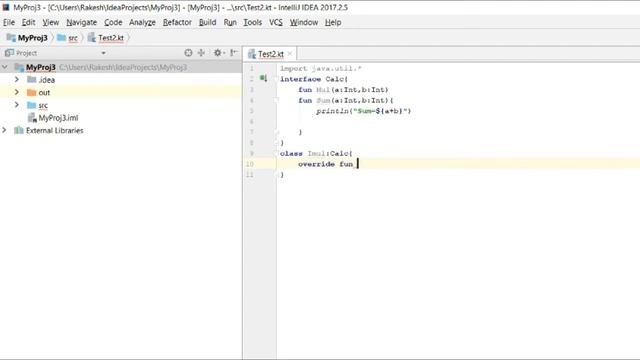Click the scroll from source target icon
The height and width of the screenshot is (360, 640).
[x=188, y=53]
